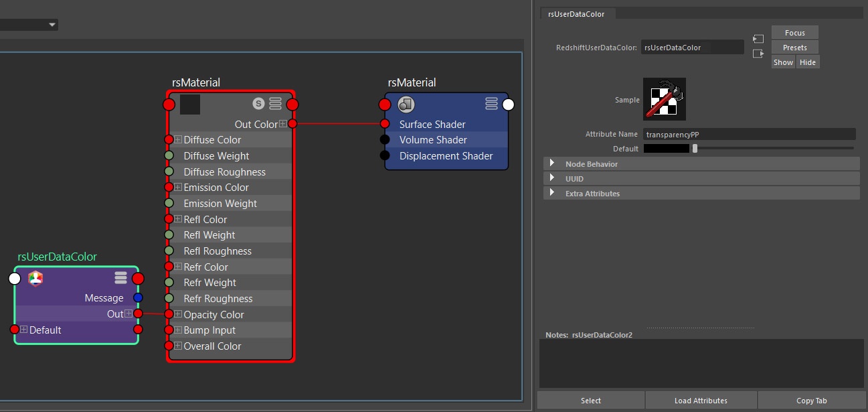
Task: Click the input connection icon beside Focus
Action: click(758, 39)
